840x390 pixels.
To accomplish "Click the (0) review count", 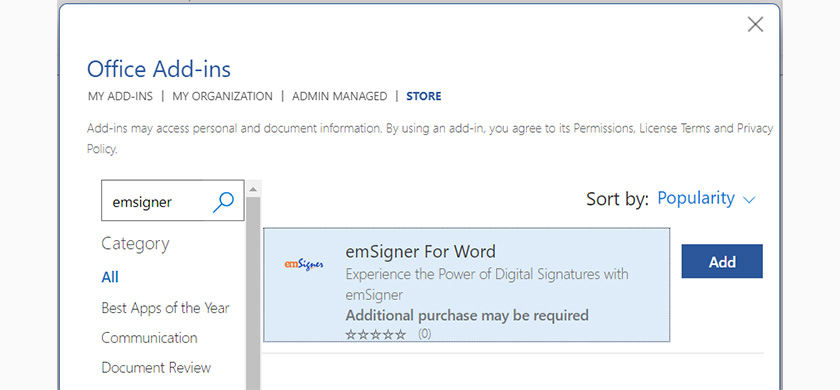I will coord(424,334).
